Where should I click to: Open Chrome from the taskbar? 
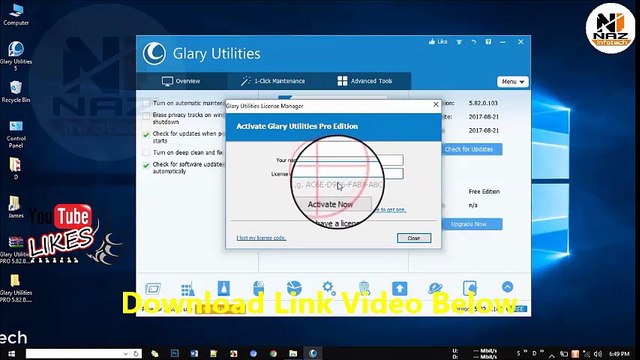[273, 353]
